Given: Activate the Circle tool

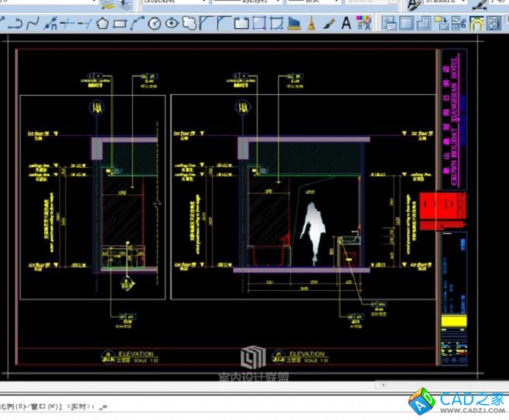Looking at the screenshot, I should (155, 24).
